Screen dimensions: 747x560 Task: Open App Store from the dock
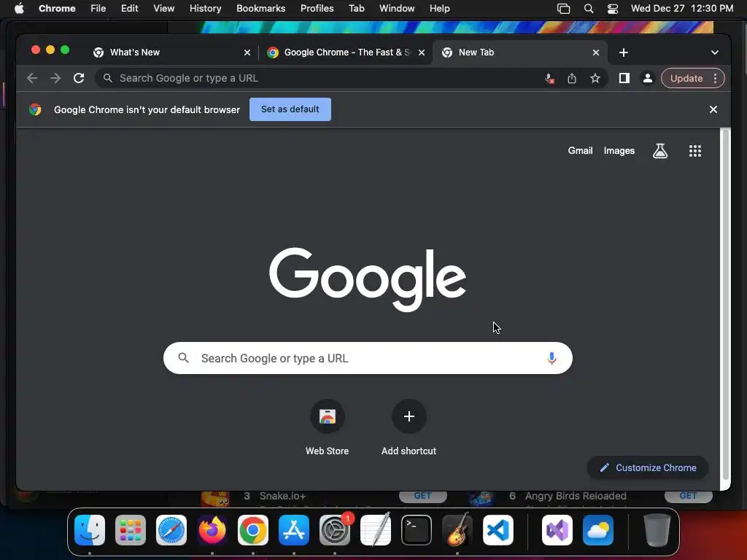(294, 530)
